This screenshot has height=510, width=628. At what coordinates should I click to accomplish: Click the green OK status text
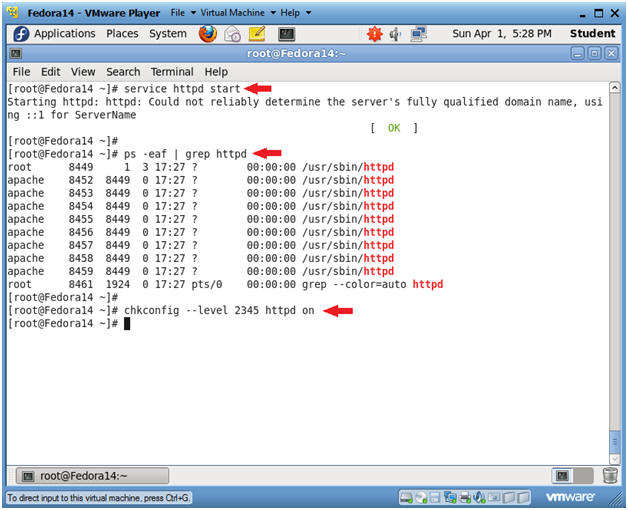point(394,128)
